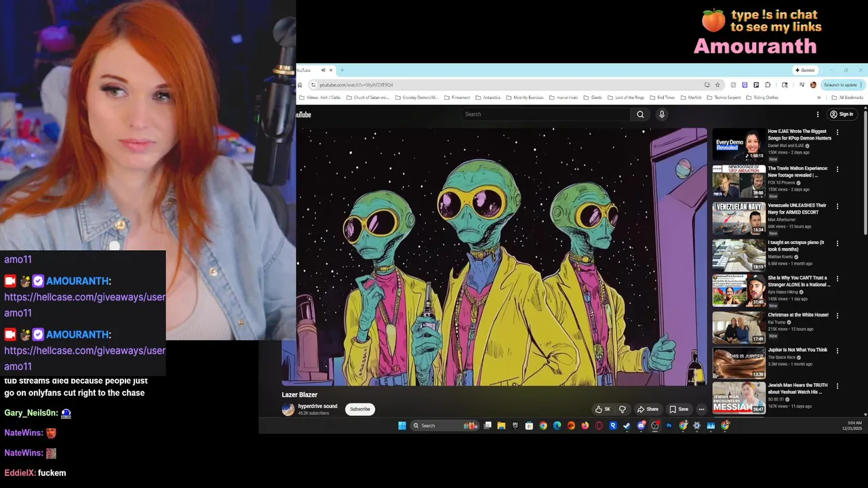Click the Chrome profile avatar
The height and width of the screenshot is (488, 868).
point(813,85)
